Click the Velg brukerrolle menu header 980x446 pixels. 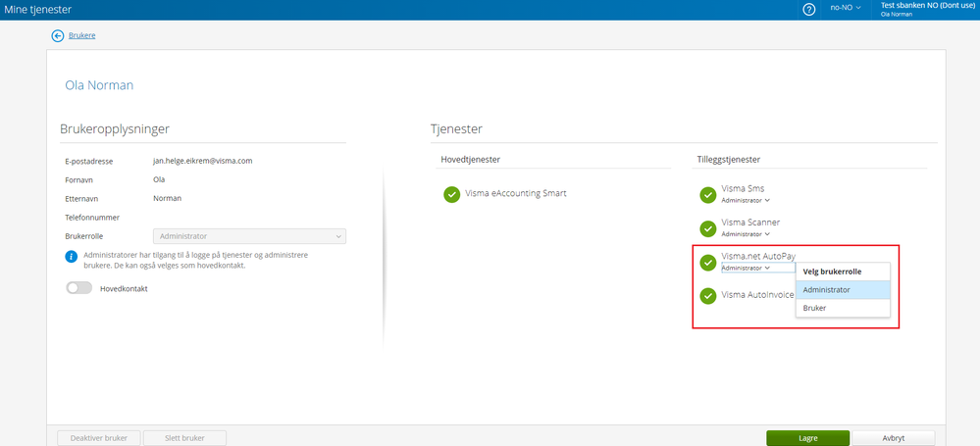[833, 272]
